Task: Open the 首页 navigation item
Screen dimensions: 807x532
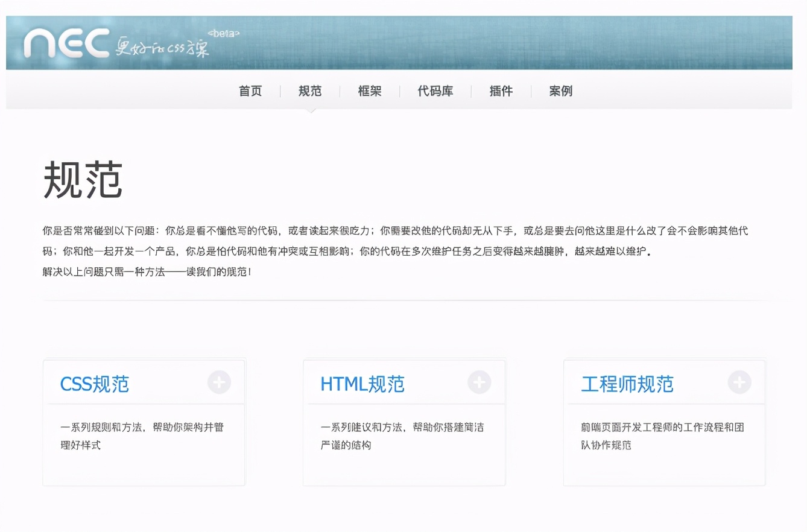Action: [x=250, y=91]
